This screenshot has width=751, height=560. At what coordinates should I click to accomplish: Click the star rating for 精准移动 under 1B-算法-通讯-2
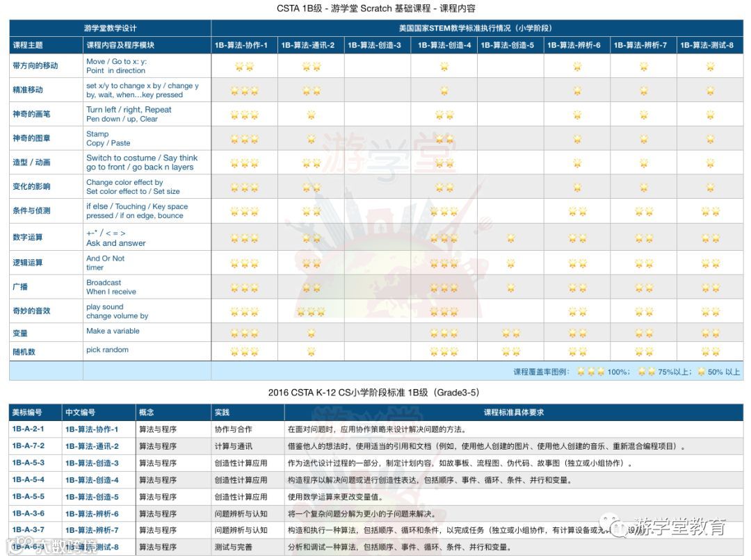pyautogui.click(x=312, y=90)
